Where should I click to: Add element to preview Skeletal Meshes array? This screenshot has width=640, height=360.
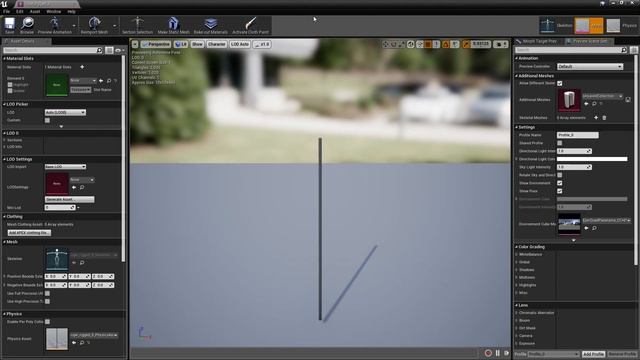coord(596,118)
